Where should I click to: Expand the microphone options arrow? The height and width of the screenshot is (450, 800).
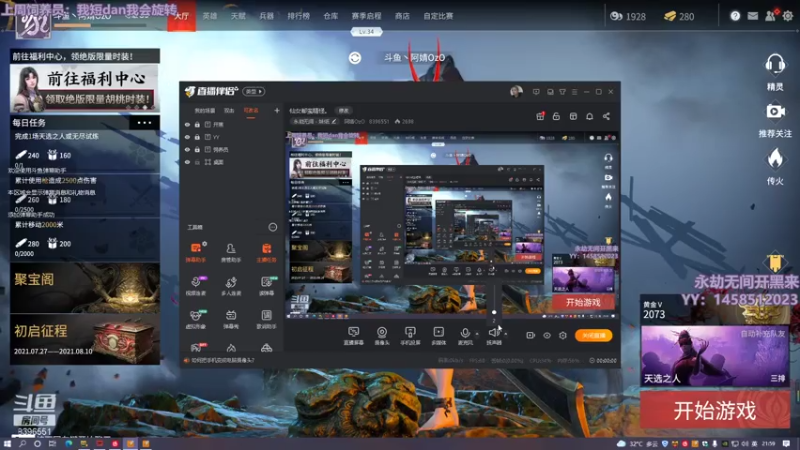[477, 334]
